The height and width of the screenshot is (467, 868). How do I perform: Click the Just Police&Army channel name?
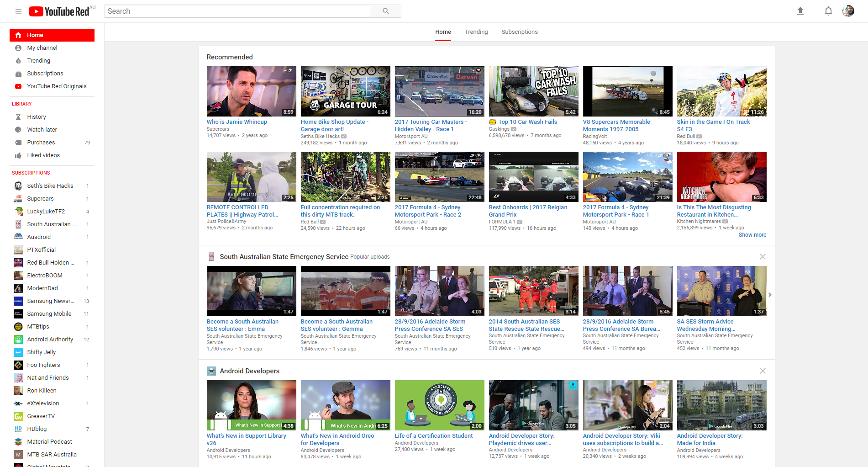pyautogui.click(x=226, y=222)
